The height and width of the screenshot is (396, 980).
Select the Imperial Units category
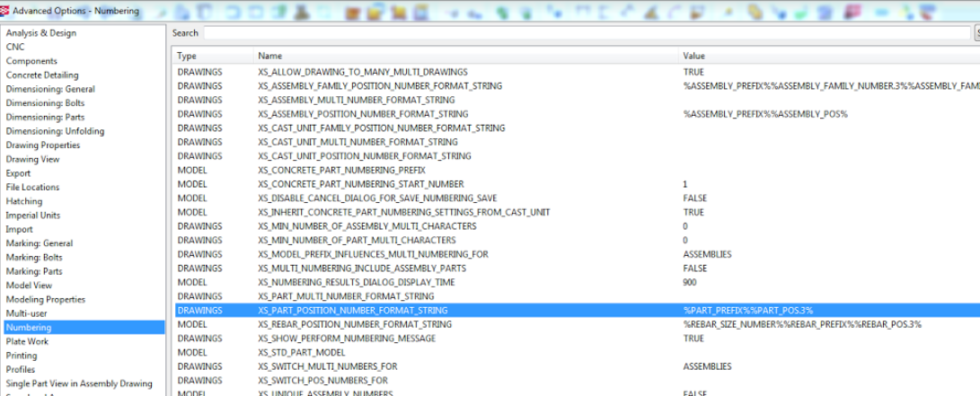click(33, 216)
